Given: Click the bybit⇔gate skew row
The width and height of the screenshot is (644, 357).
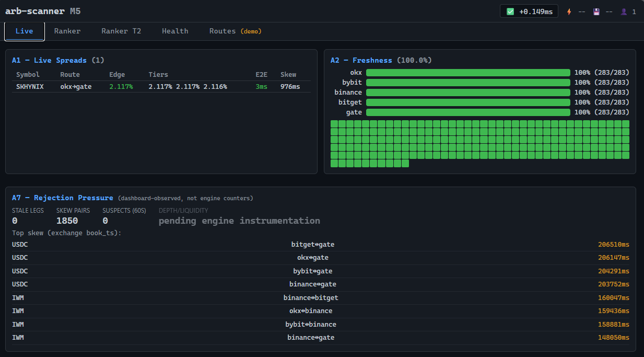Looking at the screenshot, I should [x=321, y=271].
